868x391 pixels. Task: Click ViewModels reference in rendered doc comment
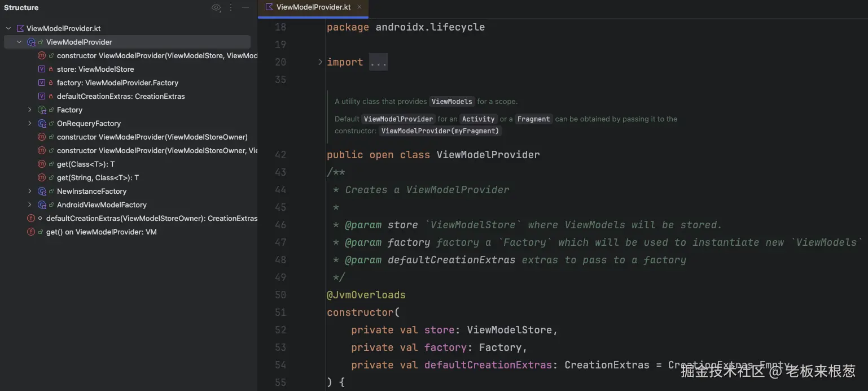tap(451, 102)
